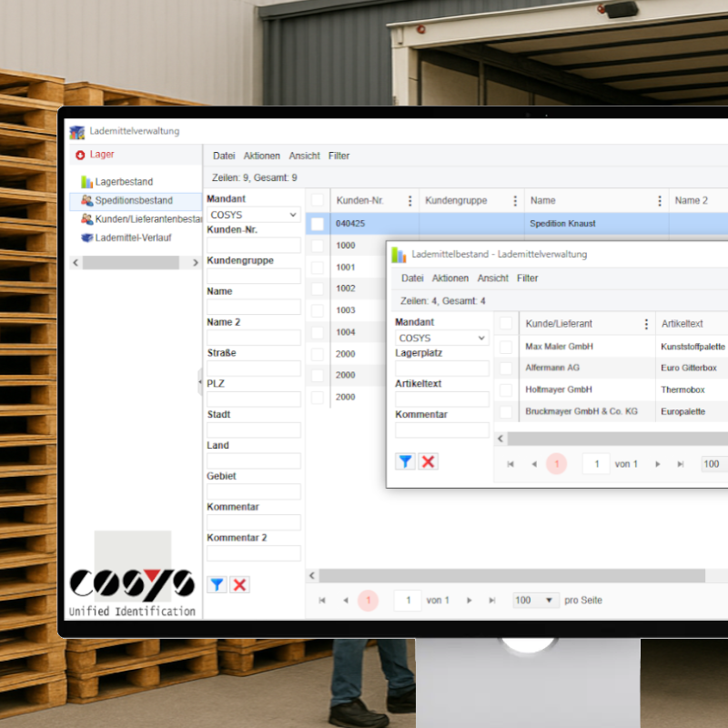Open Datei menu in Lademittelbestand window

[x=412, y=278]
